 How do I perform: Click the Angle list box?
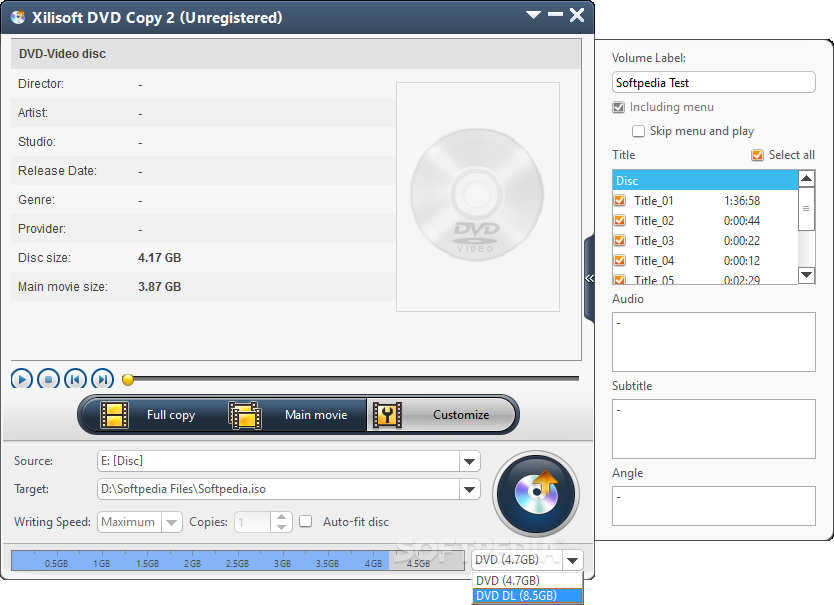[713, 506]
